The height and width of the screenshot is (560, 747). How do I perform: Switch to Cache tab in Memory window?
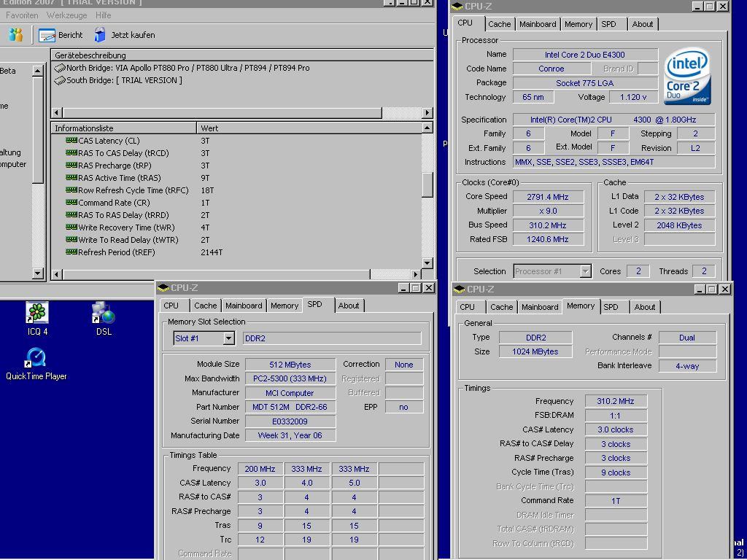click(502, 307)
